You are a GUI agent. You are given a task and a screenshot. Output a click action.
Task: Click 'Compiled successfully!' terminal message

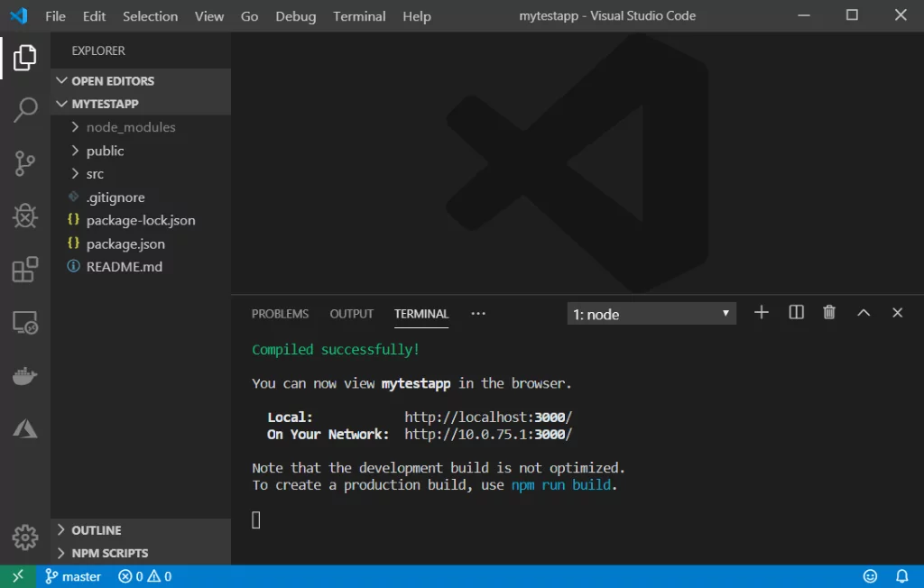click(x=336, y=349)
